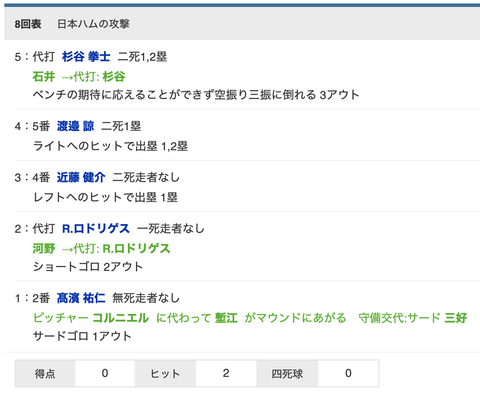This screenshot has height=396, width=480.
Task: Click situation text 無死走者なし
Action: pos(146,298)
